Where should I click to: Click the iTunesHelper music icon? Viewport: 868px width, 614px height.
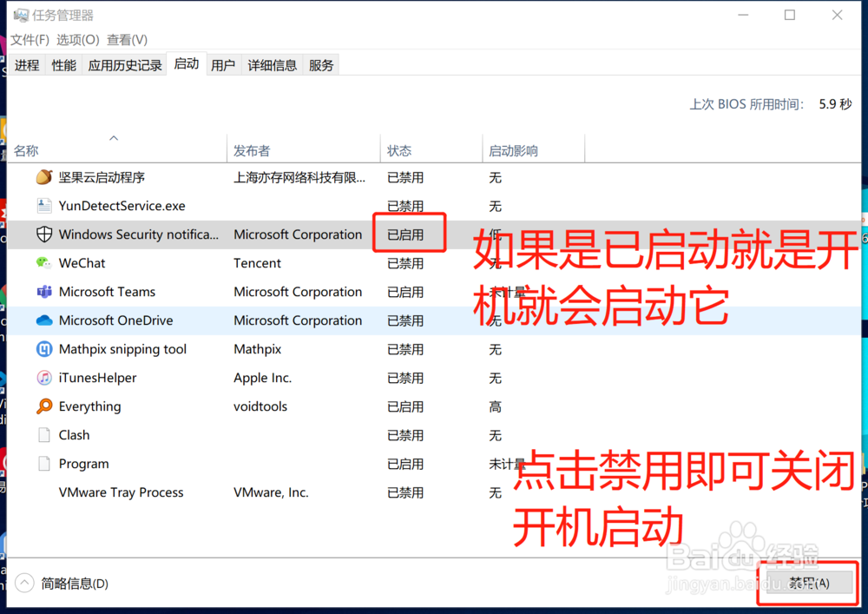point(44,378)
